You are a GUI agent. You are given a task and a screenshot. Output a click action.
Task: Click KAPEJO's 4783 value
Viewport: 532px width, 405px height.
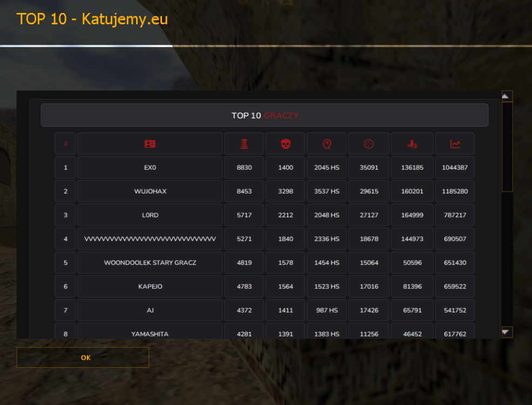point(244,286)
